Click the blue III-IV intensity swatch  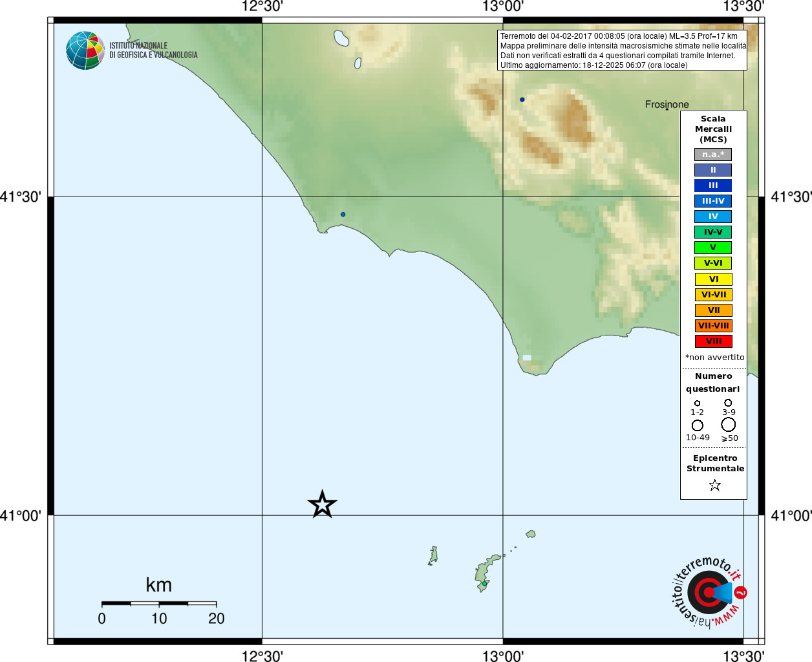[714, 201]
